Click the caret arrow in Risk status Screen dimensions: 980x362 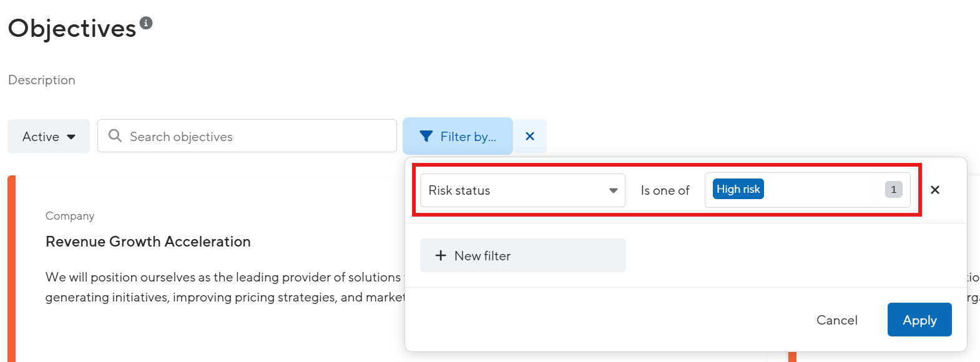coord(613,191)
